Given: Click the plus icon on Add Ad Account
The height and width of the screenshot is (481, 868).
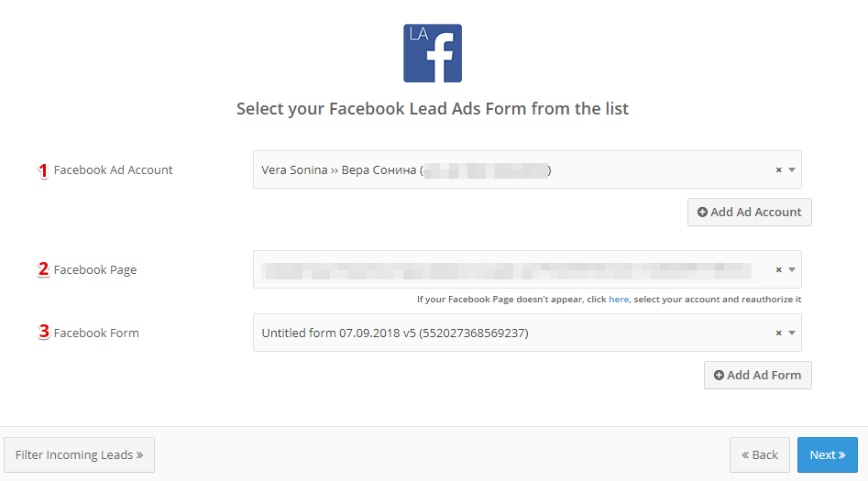Looking at the screenshot, I should click(702, 212).
